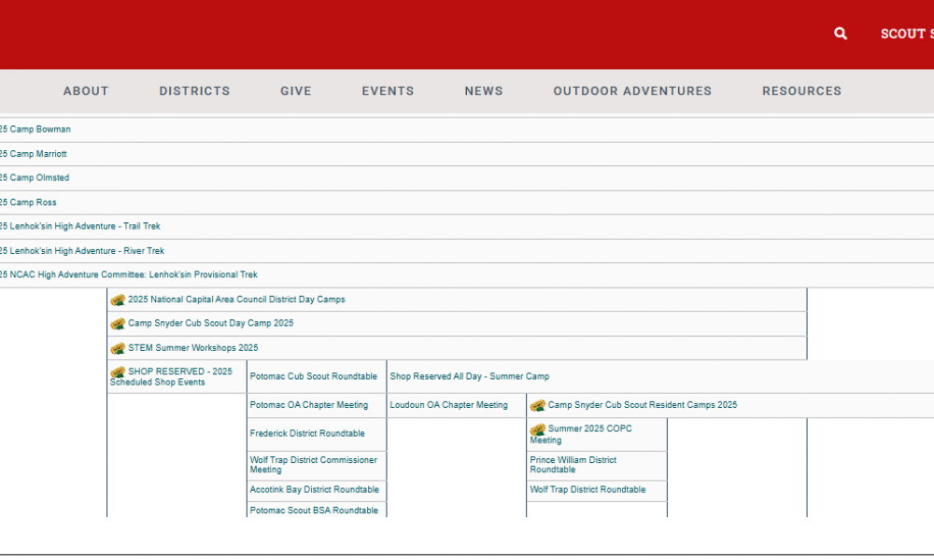Open Lenhok'sin High Adventure - River Trek

(82, 250)
